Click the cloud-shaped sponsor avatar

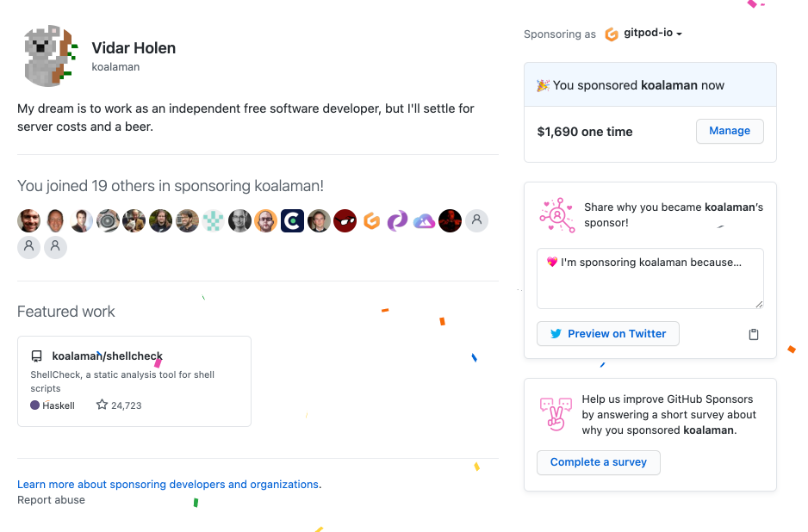[424, 221]
